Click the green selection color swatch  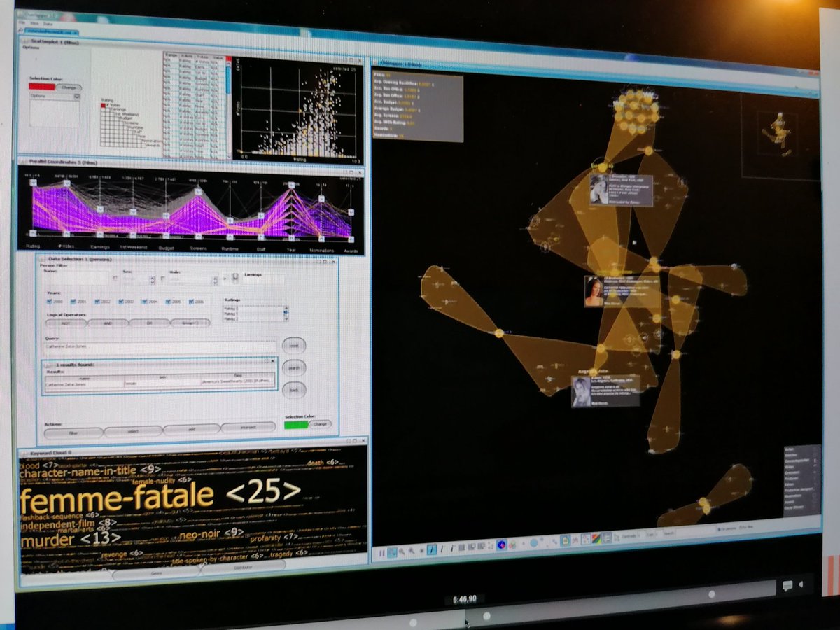click(296, 425)
